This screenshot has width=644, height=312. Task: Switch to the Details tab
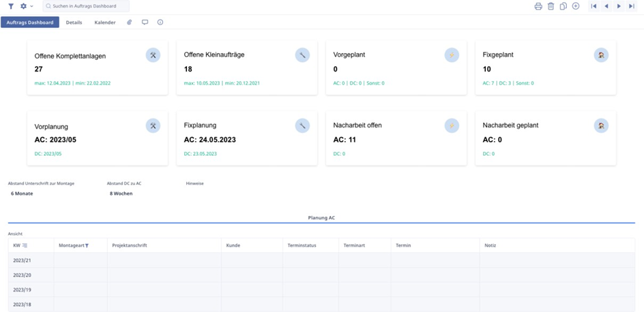point(74,22)
